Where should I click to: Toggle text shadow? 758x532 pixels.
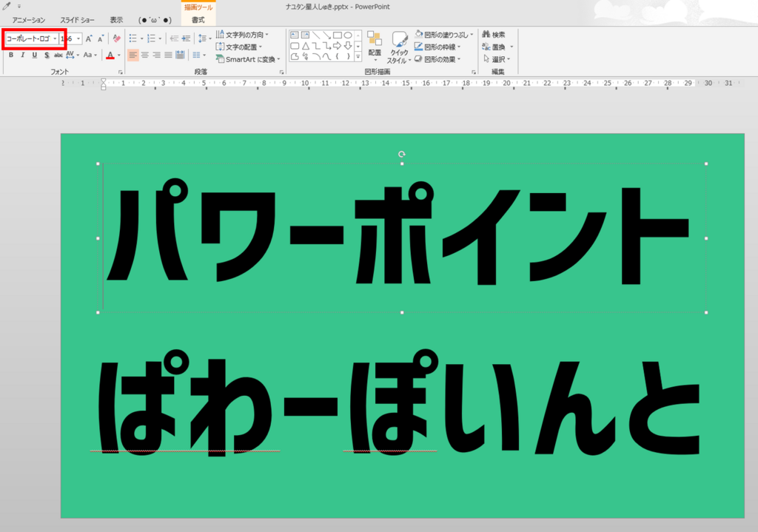tap(47, 55)
